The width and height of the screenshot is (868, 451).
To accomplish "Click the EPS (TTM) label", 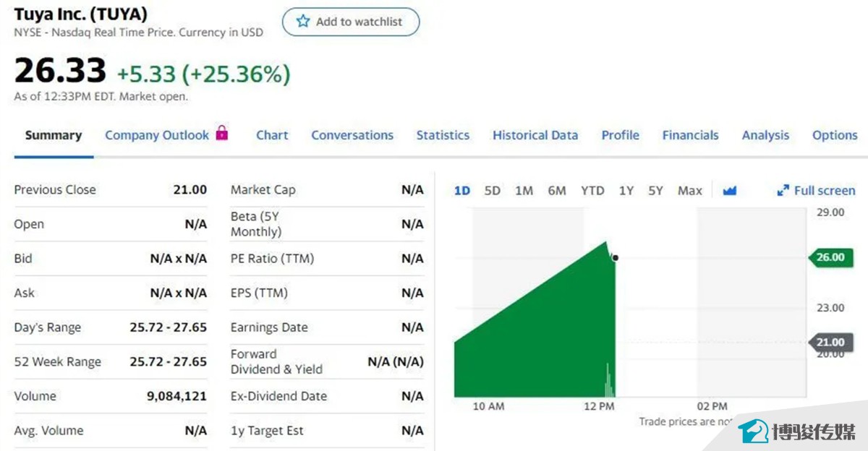I will click(259, 293).
